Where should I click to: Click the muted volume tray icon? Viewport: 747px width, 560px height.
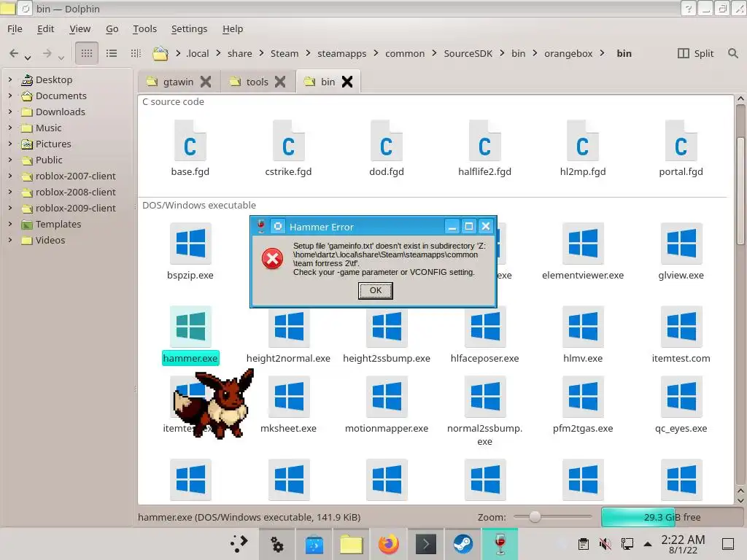pos(605,544)
